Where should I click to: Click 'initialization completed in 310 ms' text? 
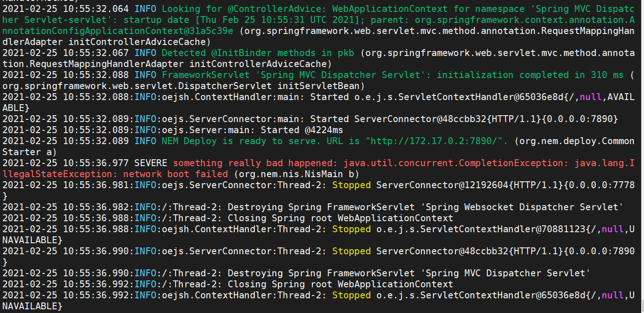pyautogui.click(x=530, y=75)
